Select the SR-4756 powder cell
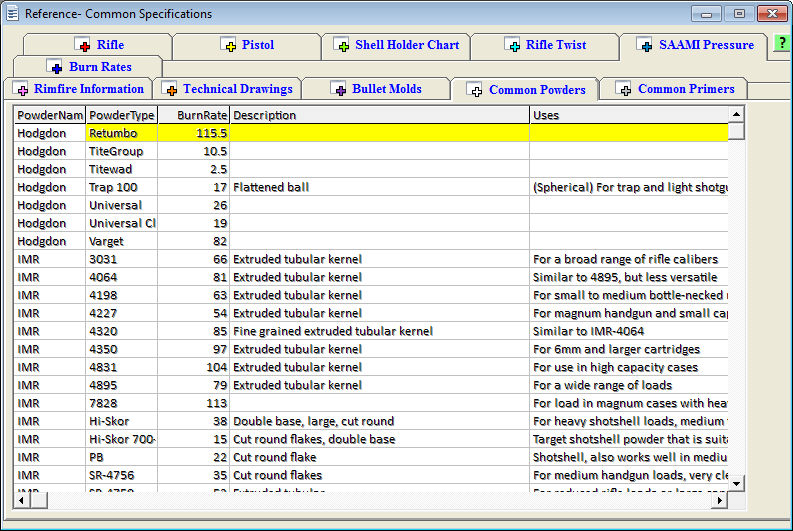This screenshot has width=793, height=531. click(122, 475)
